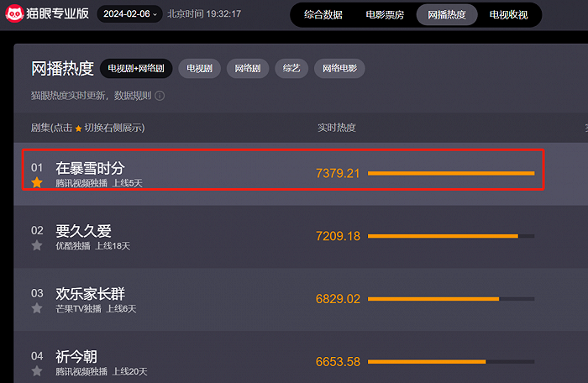Toggle star for 要久久爱

[x=37, y=245]
